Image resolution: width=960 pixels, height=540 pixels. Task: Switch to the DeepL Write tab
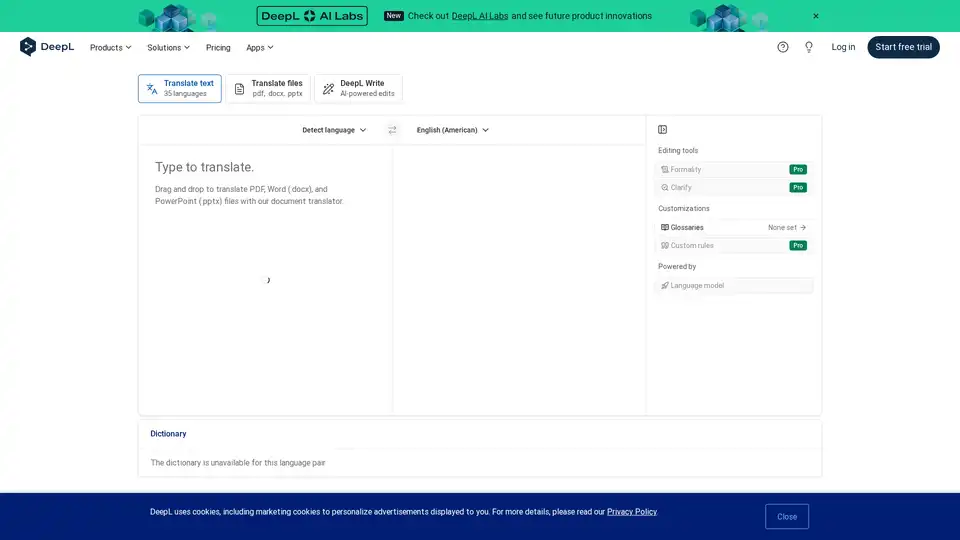[358, 89]
